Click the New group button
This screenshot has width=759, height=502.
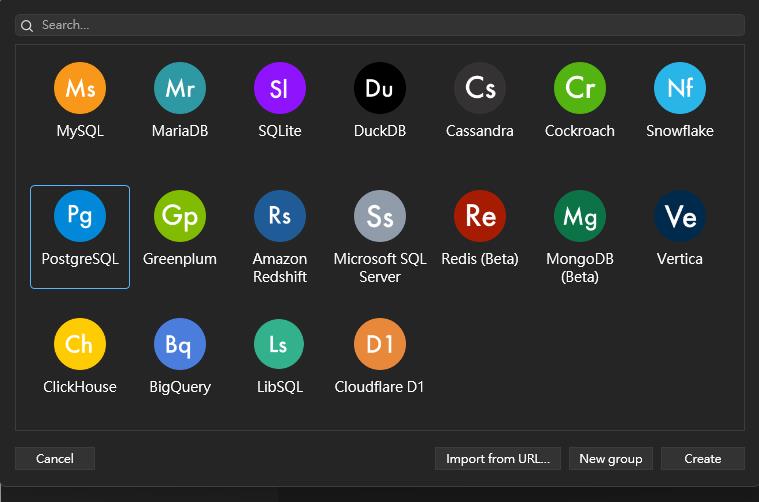[611, 458]
